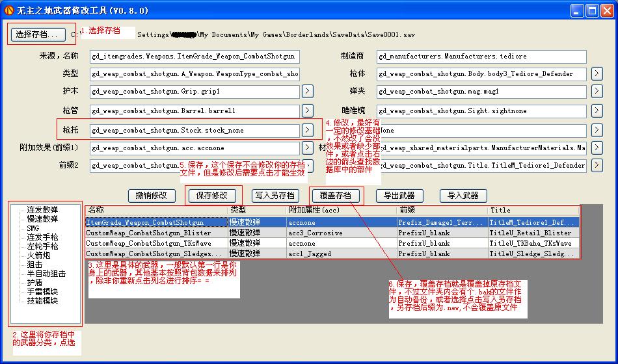Select 火箭炮 category in the left list
The width and height of the screenshot is (618, 364).
[x=38, y=255]
